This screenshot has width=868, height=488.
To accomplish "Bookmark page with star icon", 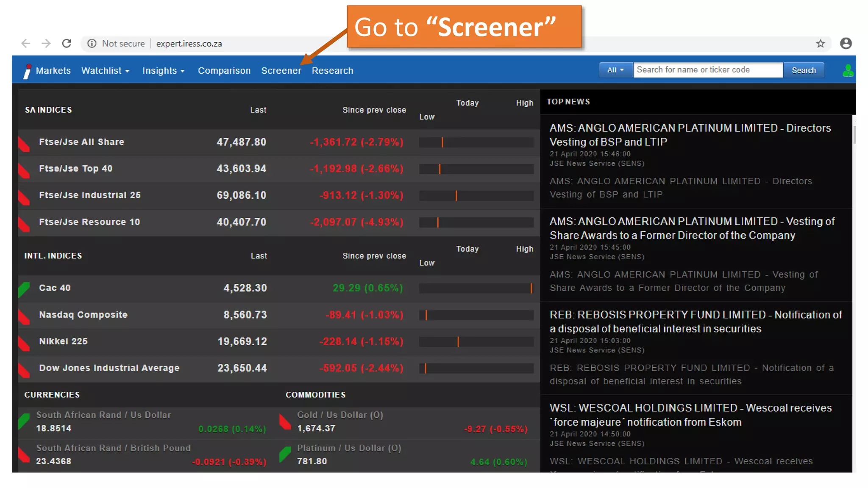I will pos(821,43).
